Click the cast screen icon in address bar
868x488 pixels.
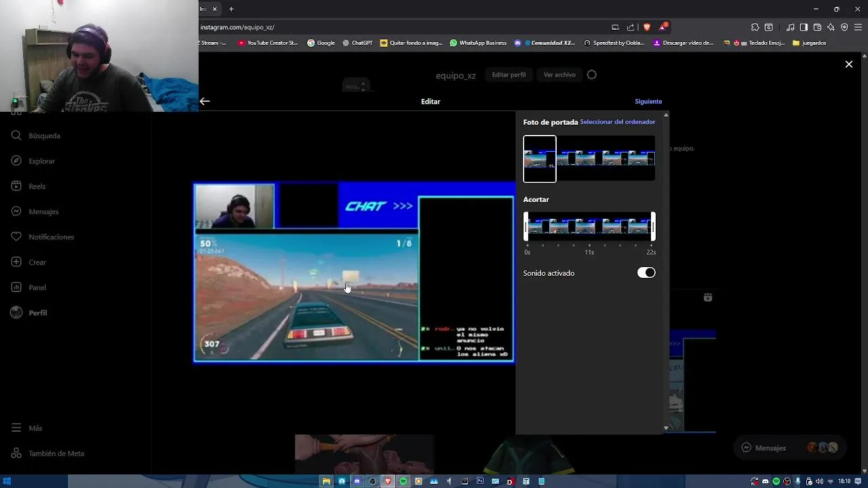click(615, 27)
